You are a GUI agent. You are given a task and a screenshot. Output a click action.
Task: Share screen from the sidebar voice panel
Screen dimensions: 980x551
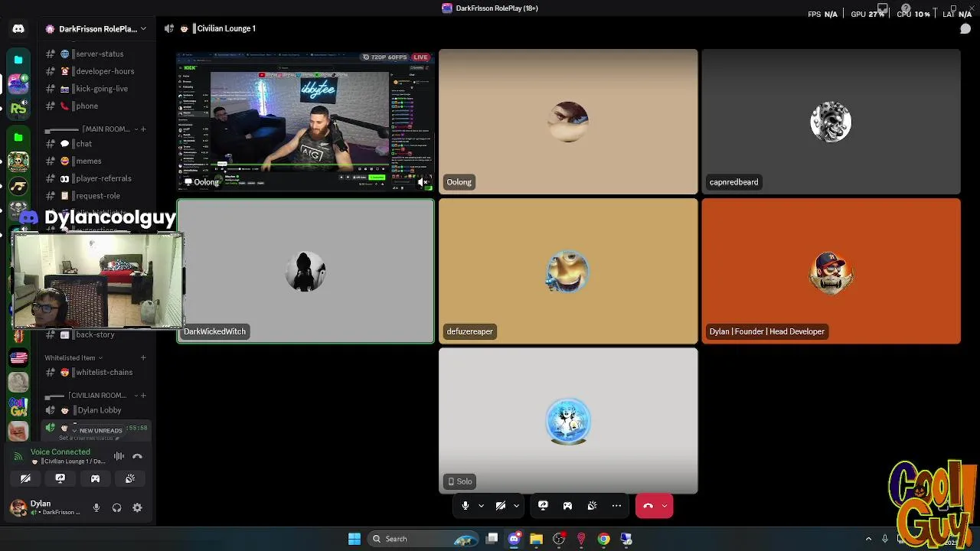pos(60,479)
